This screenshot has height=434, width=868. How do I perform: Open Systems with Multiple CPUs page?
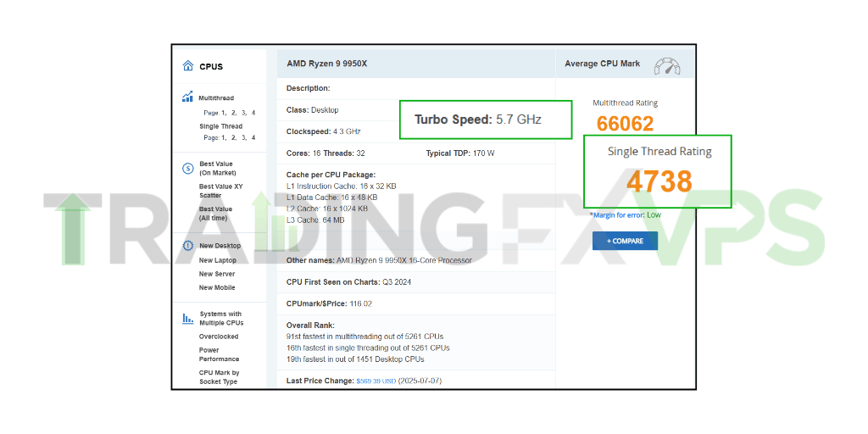pyautogui.click(x=221, y=319)
